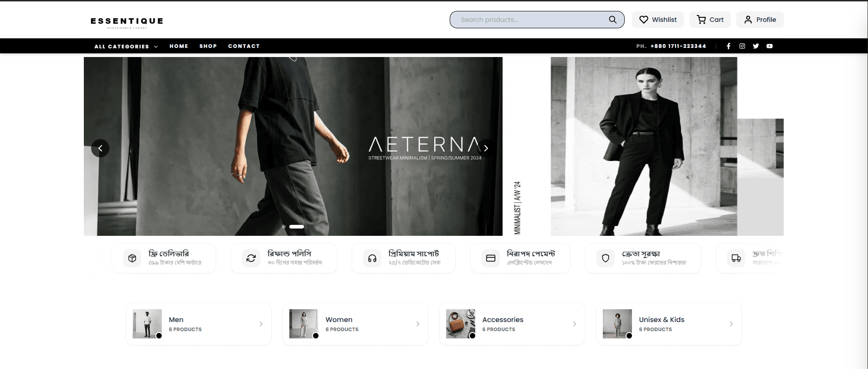Click the Men card chevron arrow
This screenshot has width=868, height=369.
(x=261, y=324)
